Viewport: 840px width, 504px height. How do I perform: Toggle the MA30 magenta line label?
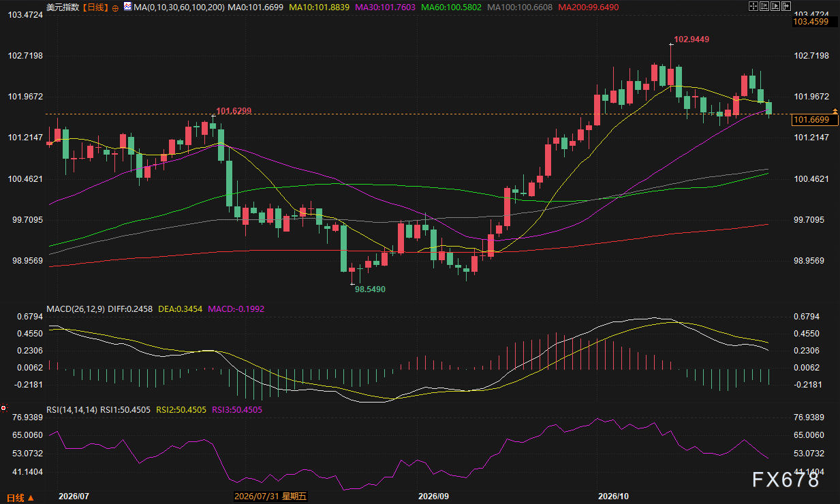(384, 7)
